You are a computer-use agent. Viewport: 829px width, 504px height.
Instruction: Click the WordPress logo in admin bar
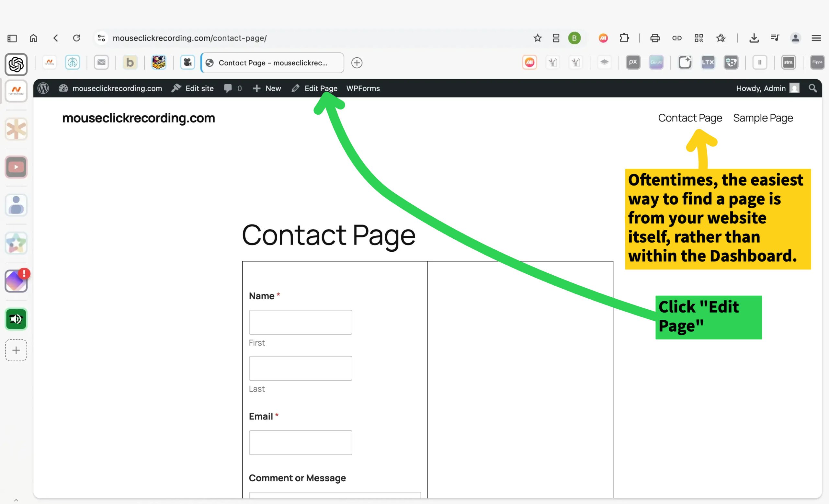pyautogui.click(x=43, y=88)
